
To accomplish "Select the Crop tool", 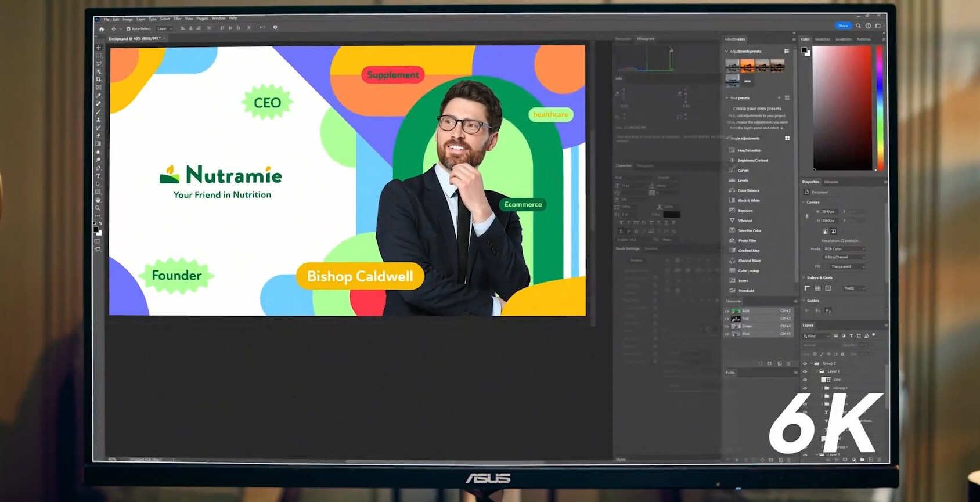I will tap(99, 80).
